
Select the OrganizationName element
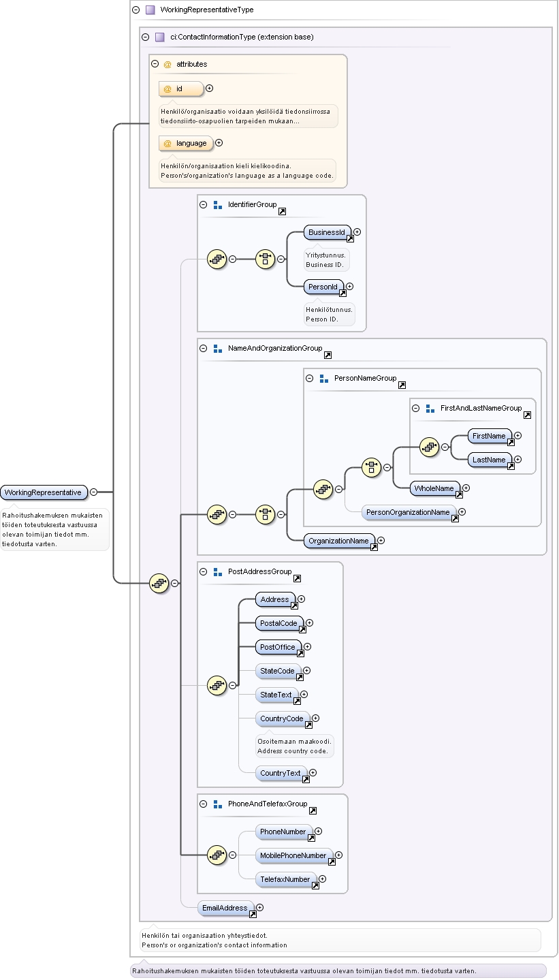click(x=340, y=541)
